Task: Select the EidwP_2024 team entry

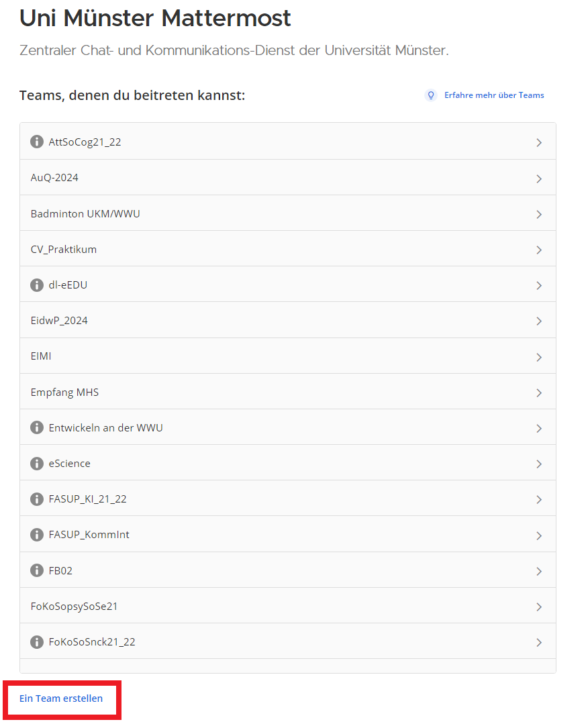Action: click(x=59, y=320)
